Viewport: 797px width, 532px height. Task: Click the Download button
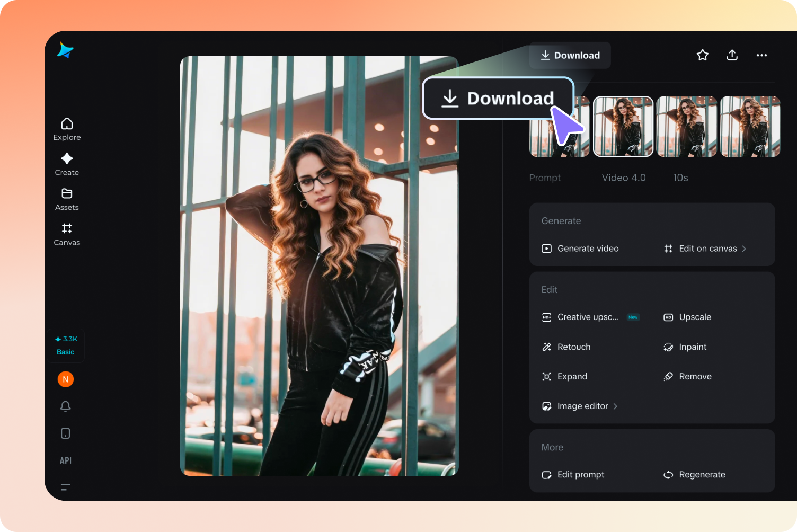tap(570, 55)
